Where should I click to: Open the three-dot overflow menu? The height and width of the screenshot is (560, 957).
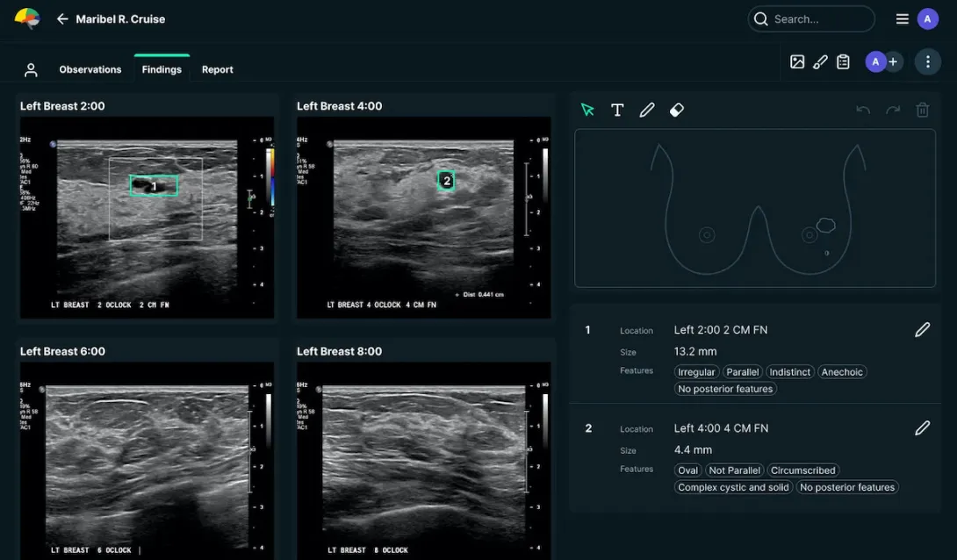(927, 61)
